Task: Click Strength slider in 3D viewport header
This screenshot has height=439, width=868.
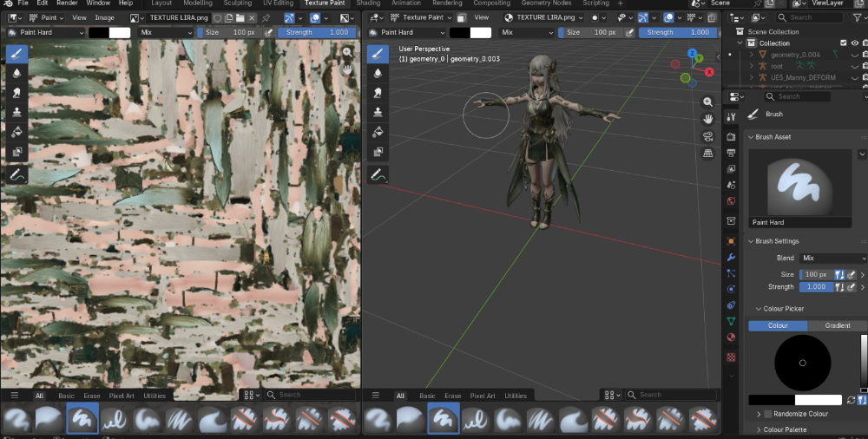Action: 676,33
